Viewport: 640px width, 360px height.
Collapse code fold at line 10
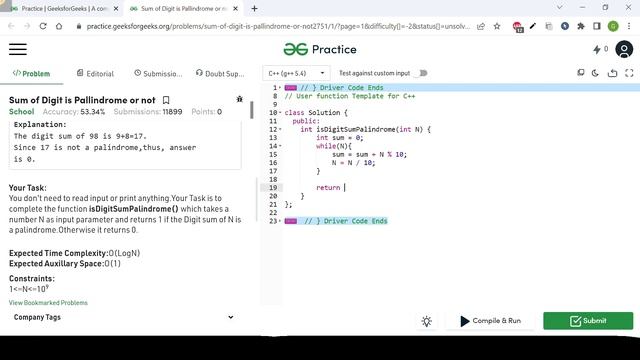click(x=280, y=113)
